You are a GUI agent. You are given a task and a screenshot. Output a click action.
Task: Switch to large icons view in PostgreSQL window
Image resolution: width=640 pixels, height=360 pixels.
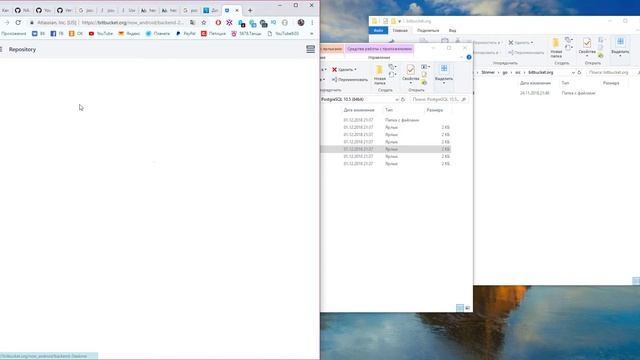467,308
